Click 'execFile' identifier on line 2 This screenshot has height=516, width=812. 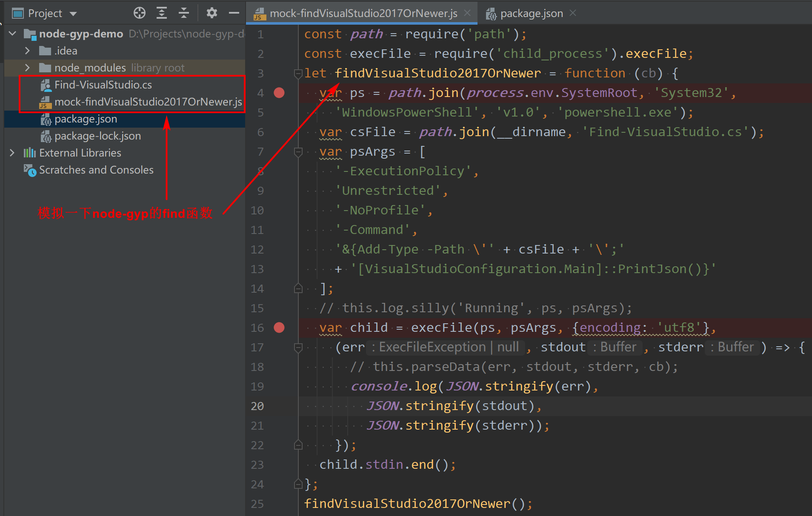(x=380, y=54)
